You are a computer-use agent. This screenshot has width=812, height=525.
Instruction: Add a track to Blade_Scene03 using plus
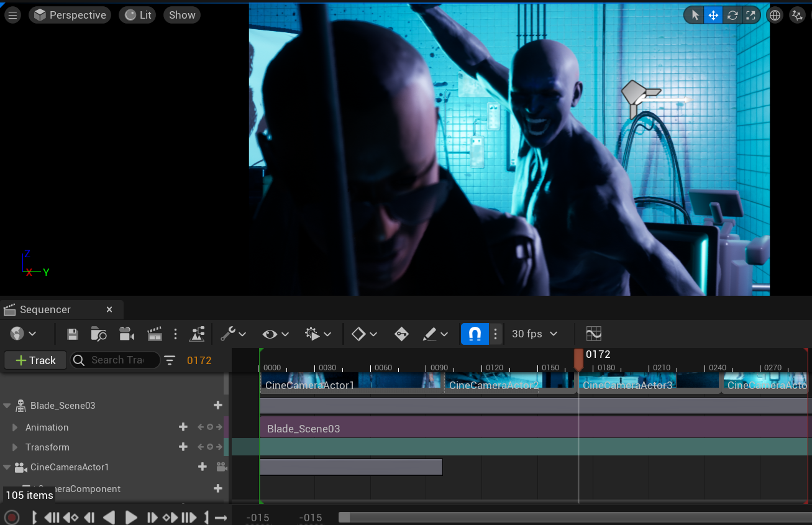[218, 406]
